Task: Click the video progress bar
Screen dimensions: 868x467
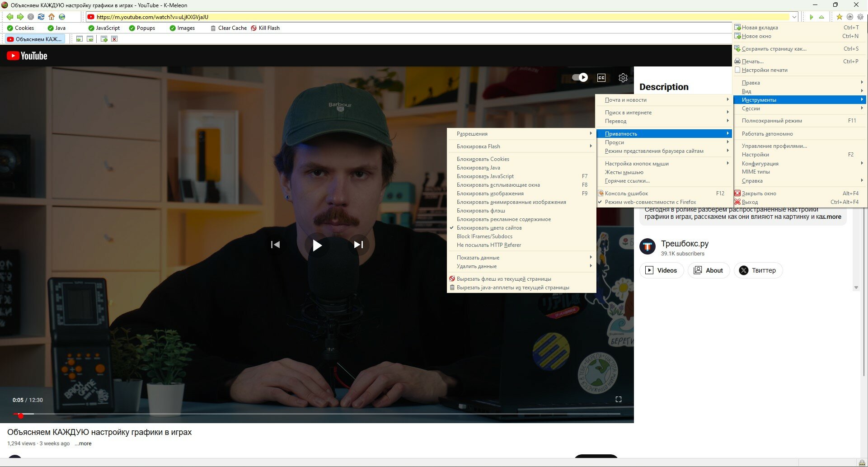Action: pos(316,414)
